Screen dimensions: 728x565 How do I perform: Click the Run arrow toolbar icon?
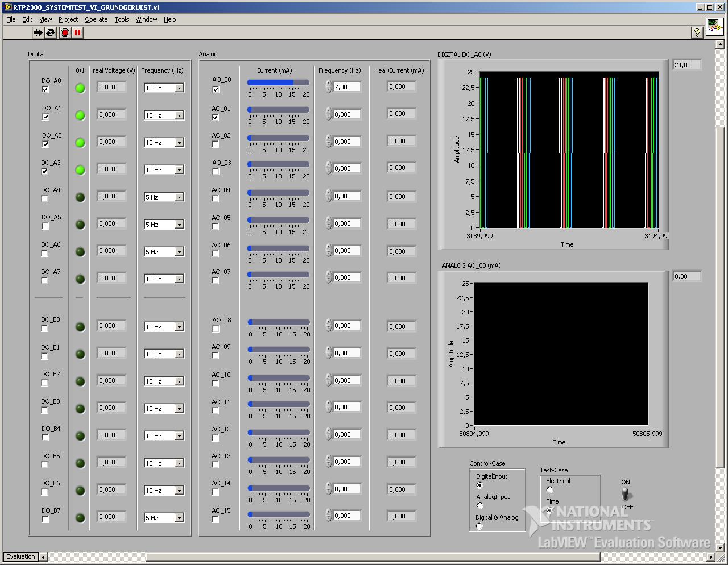[x=38, y=33]
